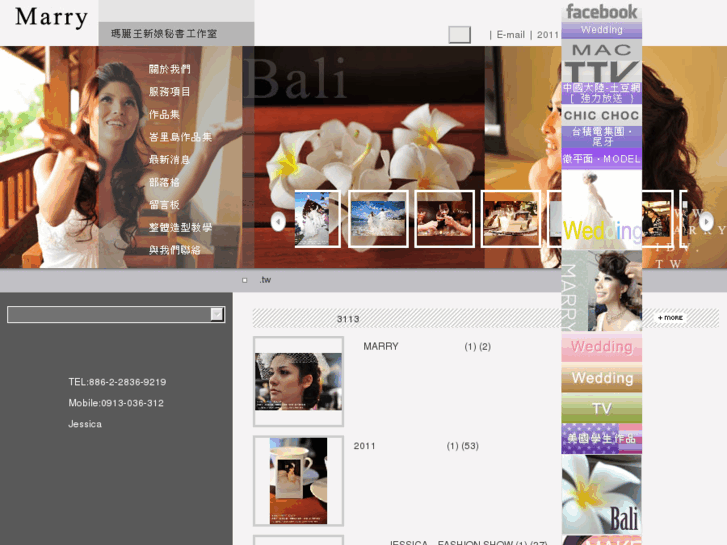Open the CHIC CHOC banner

tap(602, 115)
